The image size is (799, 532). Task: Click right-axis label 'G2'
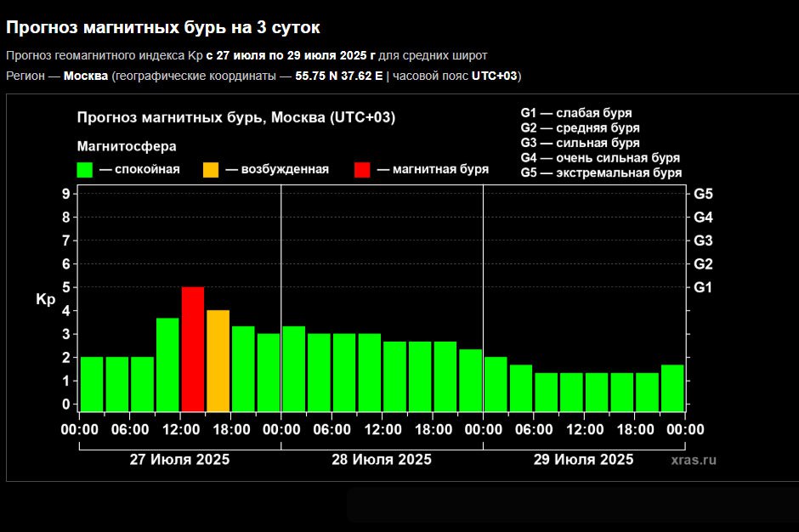click(x=703, y=264)
